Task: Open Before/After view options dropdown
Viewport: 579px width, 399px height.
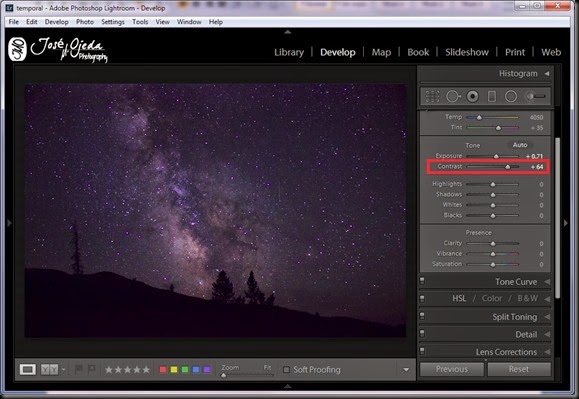Action: (64, 369)
